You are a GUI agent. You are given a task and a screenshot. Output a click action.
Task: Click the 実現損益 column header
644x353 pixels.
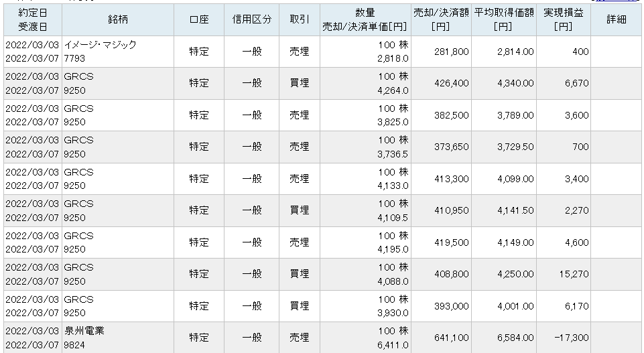564,19
